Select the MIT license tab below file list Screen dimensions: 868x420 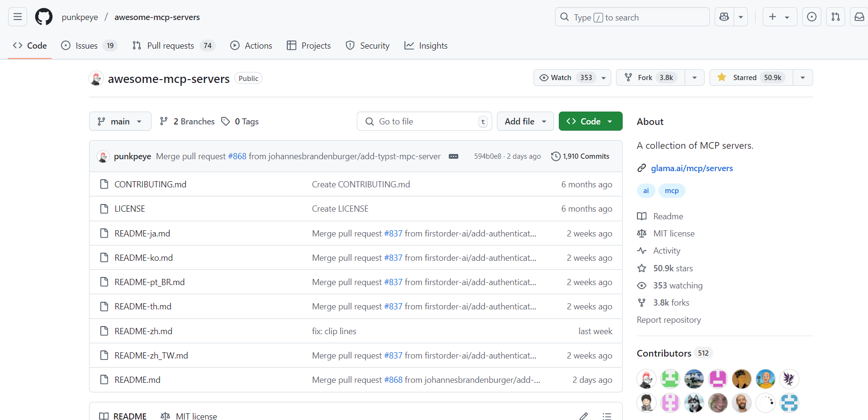pos(189,416)
